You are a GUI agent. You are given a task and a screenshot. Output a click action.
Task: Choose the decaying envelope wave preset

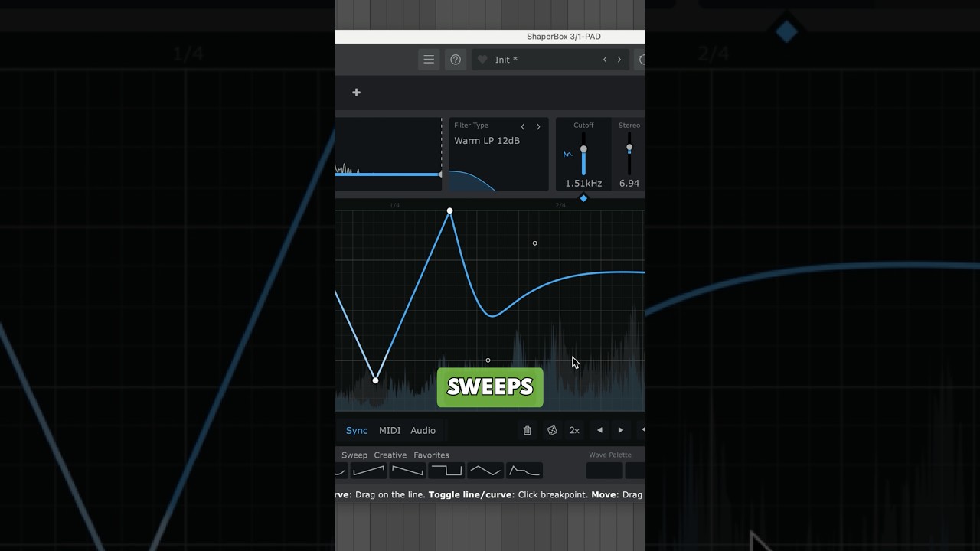tap(524, 471)
